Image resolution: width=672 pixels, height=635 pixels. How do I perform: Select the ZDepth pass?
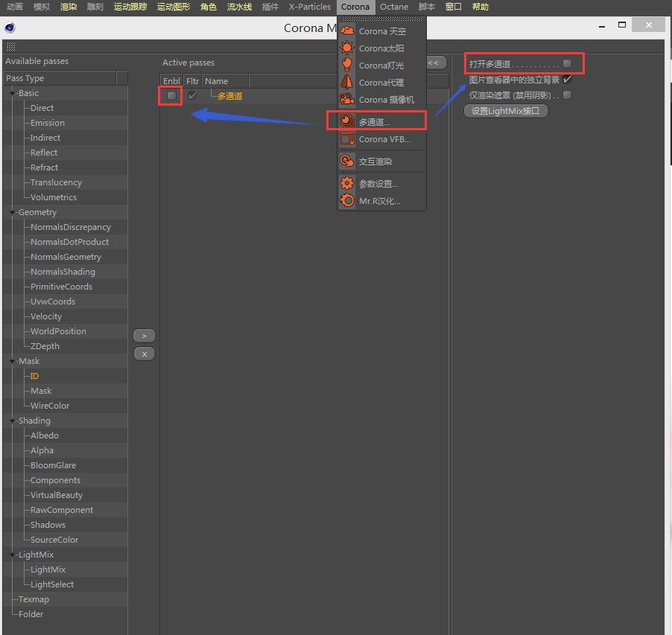tap(45, 346)
